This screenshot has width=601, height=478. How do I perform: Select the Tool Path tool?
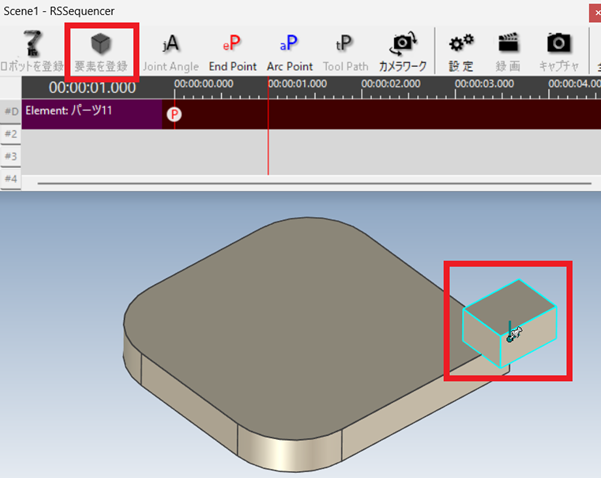pos(345,50)
